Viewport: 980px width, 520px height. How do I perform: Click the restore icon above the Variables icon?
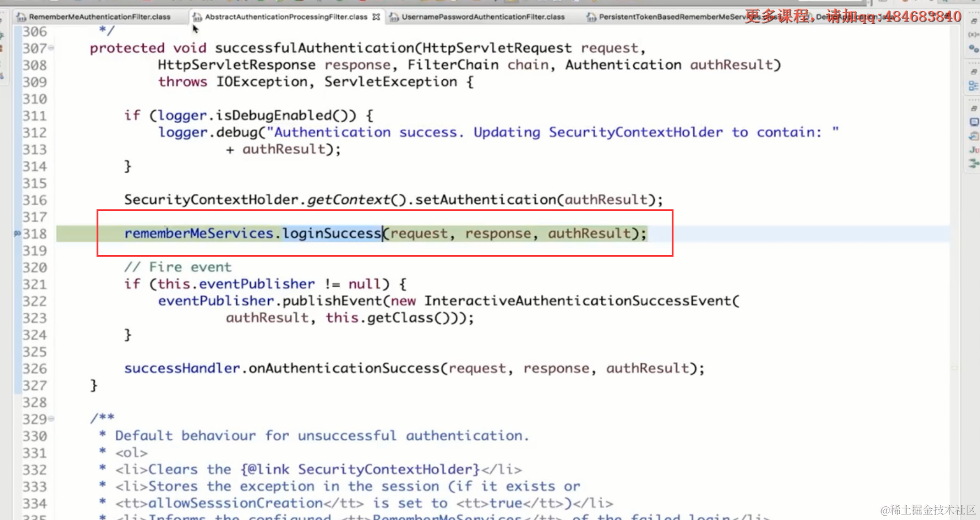point(973,20)
